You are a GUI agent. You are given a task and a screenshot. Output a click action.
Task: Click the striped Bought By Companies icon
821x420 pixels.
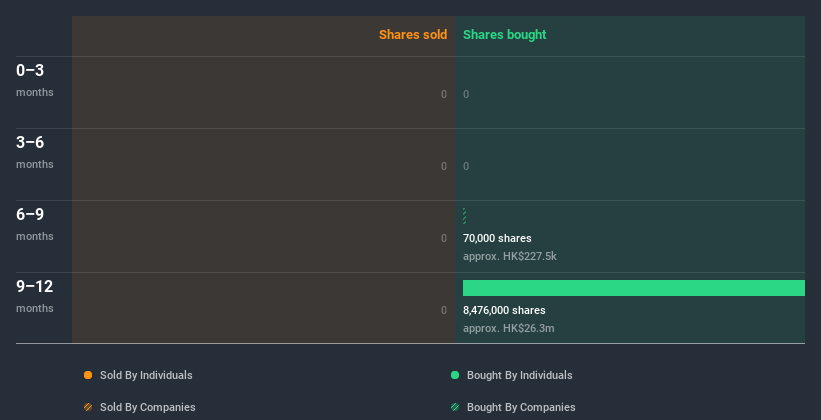coord(455,407)
